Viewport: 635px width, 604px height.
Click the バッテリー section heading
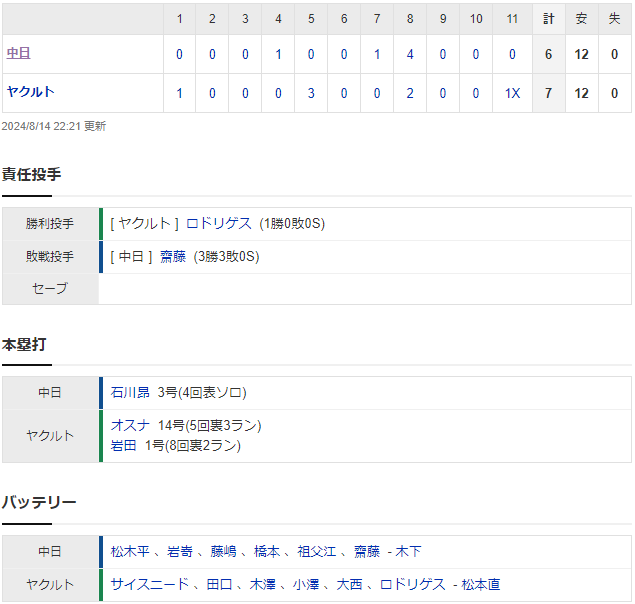pos(39,503)
